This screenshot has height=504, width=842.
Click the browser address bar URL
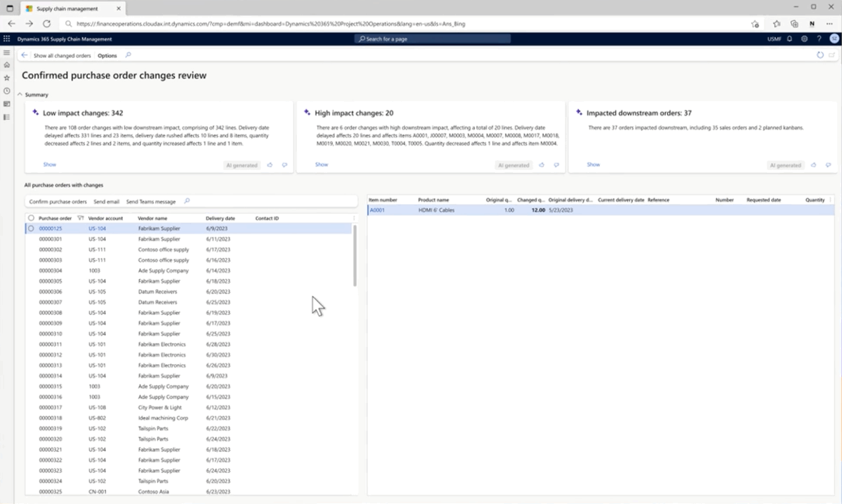pyautogui.click(x=271, y=23)
